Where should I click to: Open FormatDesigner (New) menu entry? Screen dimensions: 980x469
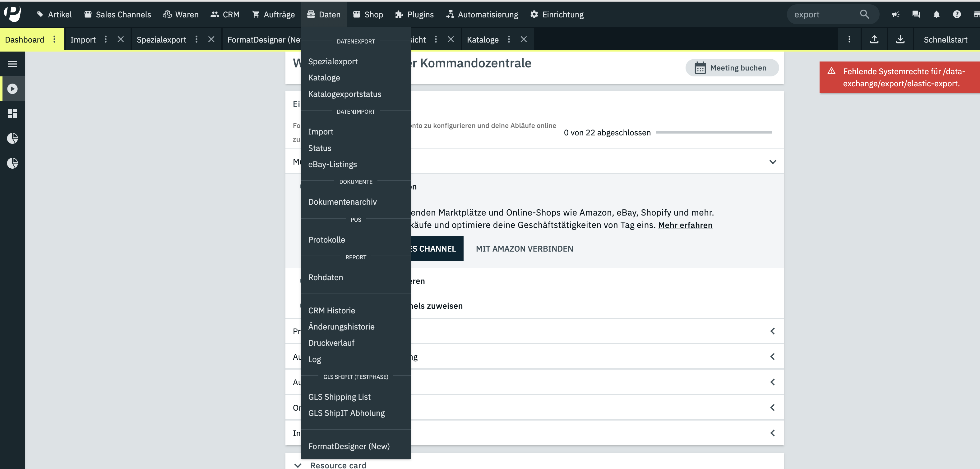(349, 446)
